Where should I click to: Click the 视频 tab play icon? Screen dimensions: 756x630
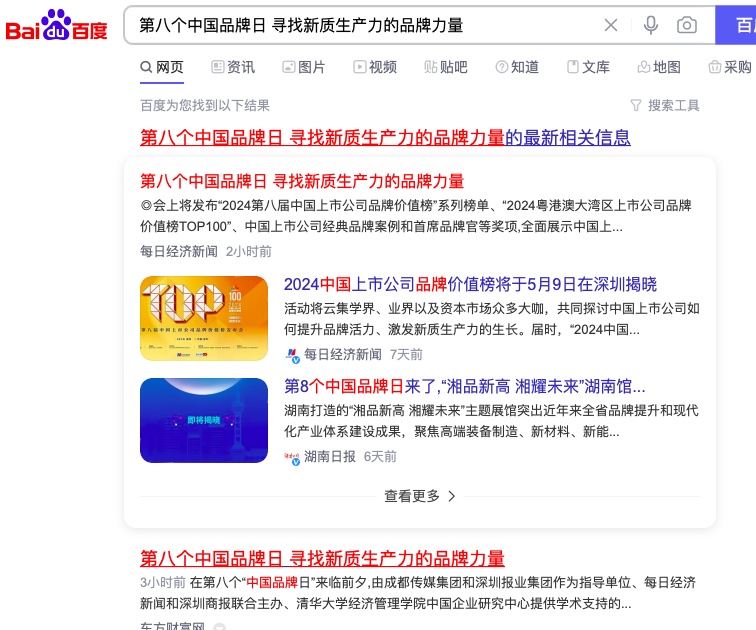[x=360, y=67]
